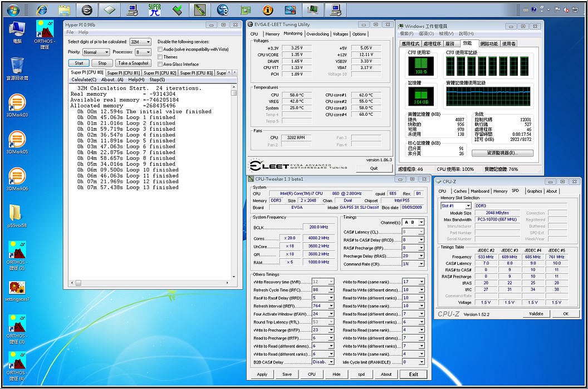Select the 3DMark06 desktop icon

point(17,179)
